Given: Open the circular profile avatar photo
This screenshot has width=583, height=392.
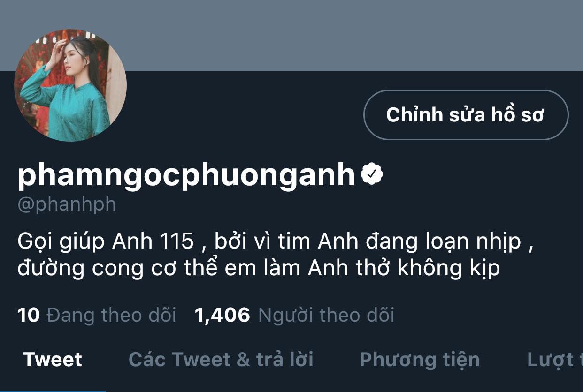Looking at the screenshot, I should (70, 85).
